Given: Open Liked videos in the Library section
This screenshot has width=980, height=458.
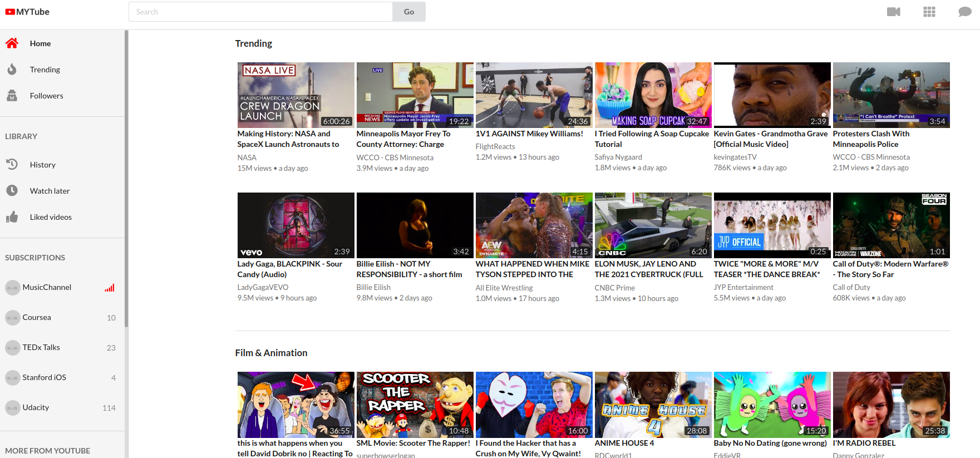Looking at the screenshot, I should click(x=62, y=217).
